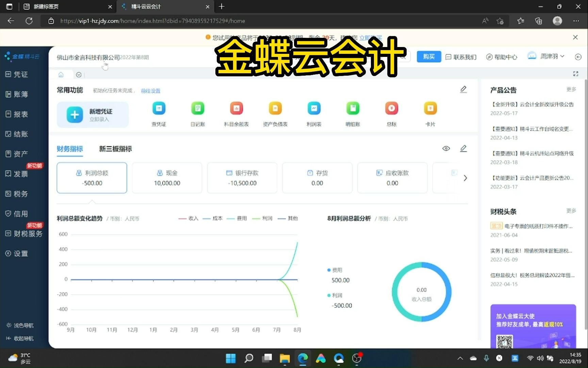Toggle the 成本 legend in trend chart
This screenshot has height=368, width=588.
pos(213,218)
